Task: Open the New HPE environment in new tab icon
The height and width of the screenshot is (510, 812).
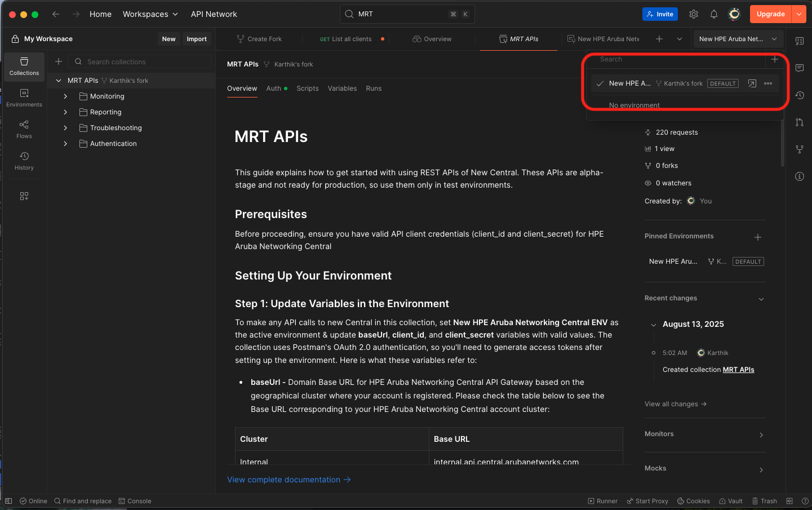Action: [x=752, y=83]
